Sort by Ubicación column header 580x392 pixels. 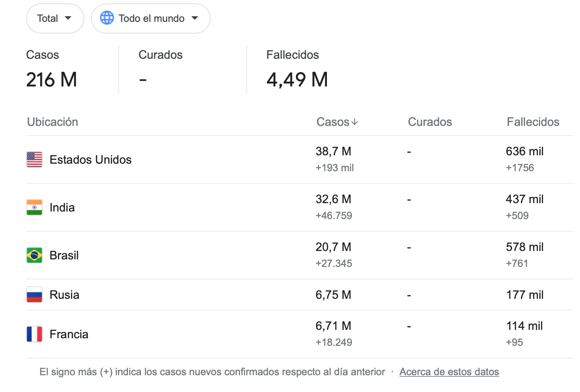(52, 122)
